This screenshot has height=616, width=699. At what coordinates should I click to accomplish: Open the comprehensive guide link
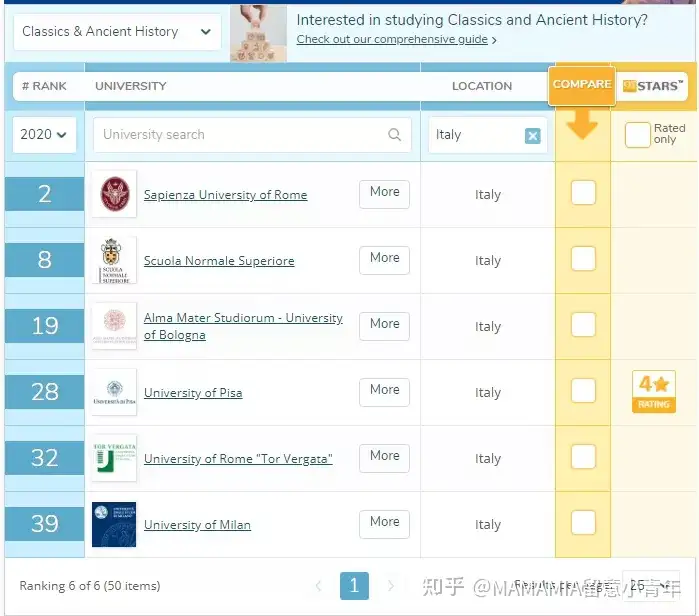point(392,39)
